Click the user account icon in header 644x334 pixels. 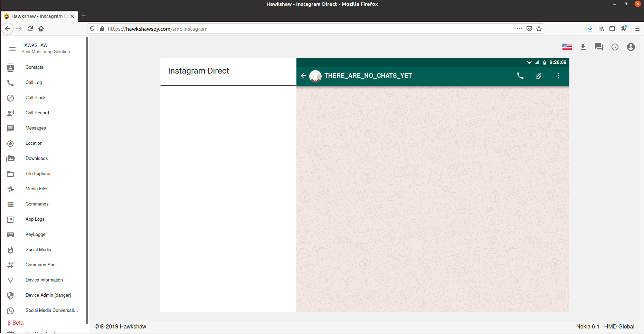pyautogui.click(x=631, y=47)
